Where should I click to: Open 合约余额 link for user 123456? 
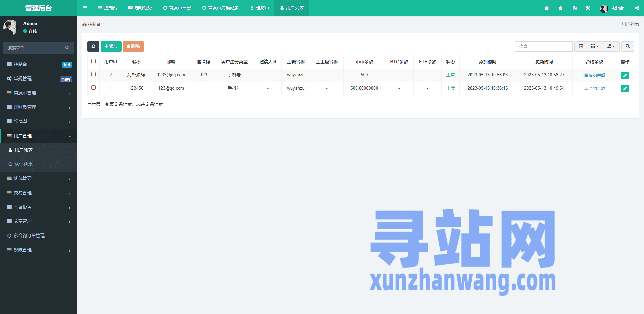coord(594,88)
